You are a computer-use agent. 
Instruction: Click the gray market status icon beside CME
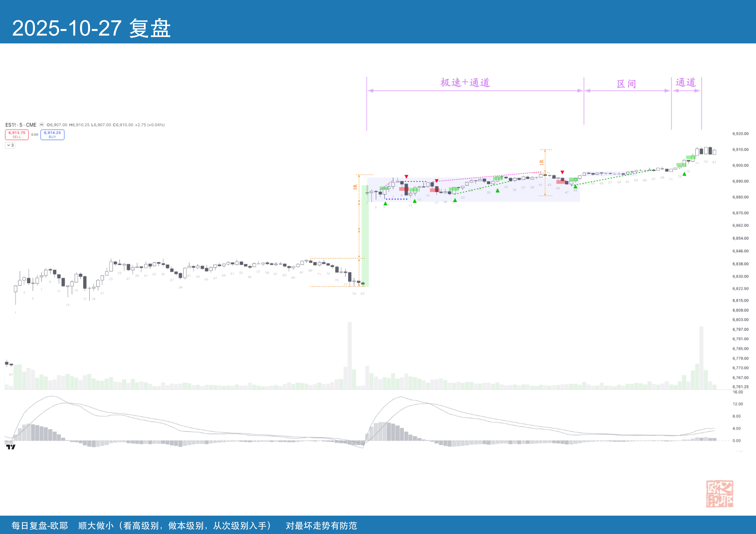(x=42, y=125)
